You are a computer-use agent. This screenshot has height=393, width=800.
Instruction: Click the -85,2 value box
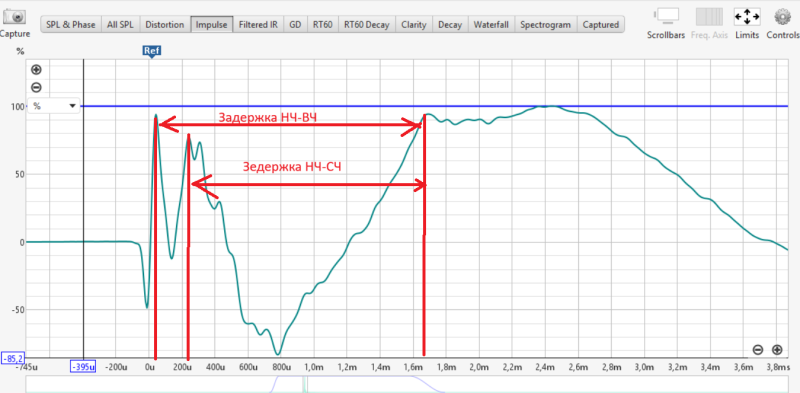[13, 358]
